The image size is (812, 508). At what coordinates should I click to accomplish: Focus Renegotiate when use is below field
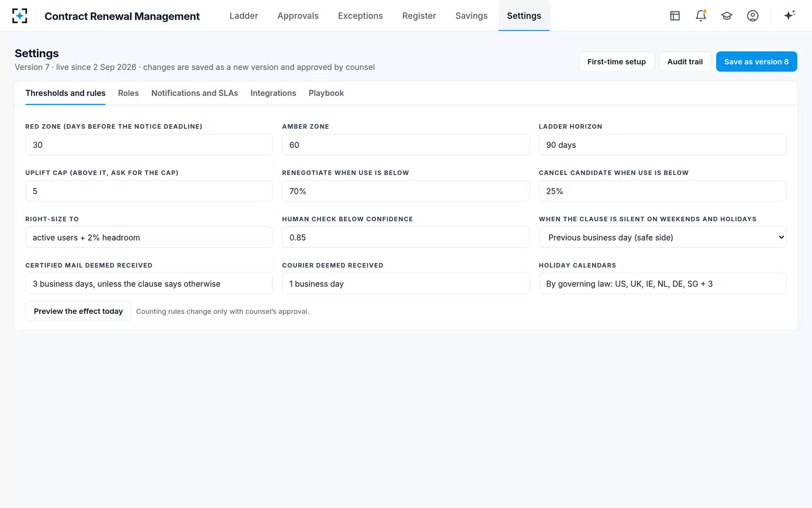point(405,191)
